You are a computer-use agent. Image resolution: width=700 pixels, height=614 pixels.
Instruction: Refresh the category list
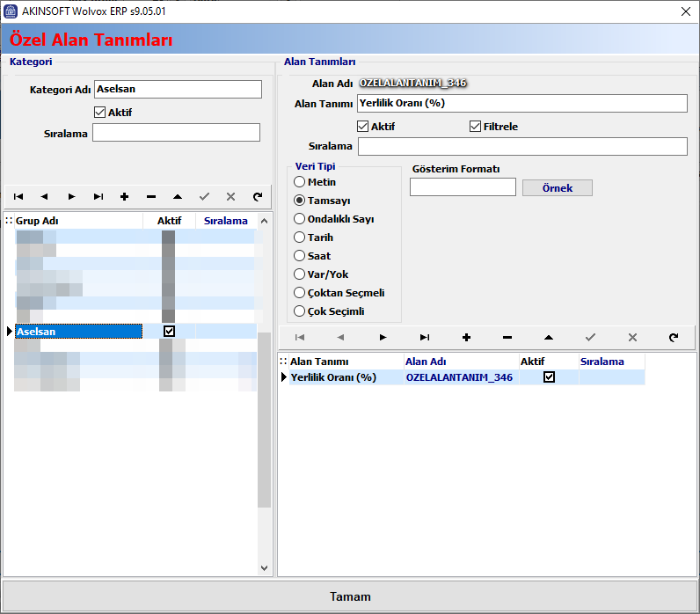click(x=257, y=197)
